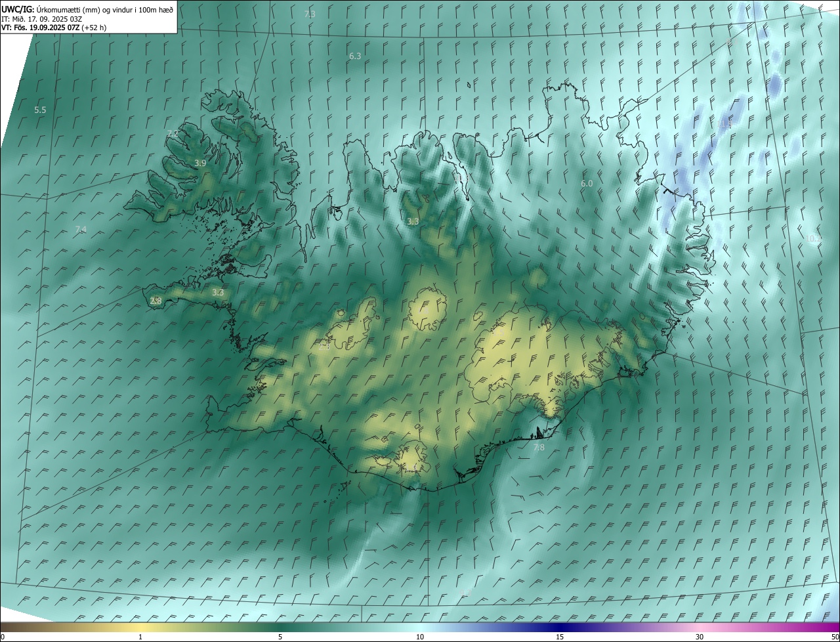Screen dimensions: 840x642
Task: Click the 'VT: Fös. 19.09.2025 07Z (+52 h)' line
Action: 54,28
